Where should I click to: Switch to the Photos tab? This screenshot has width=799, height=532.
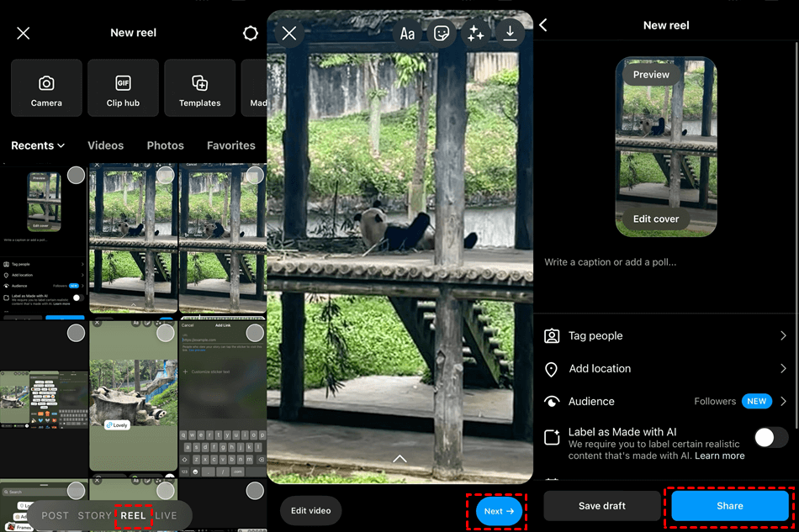165,145
